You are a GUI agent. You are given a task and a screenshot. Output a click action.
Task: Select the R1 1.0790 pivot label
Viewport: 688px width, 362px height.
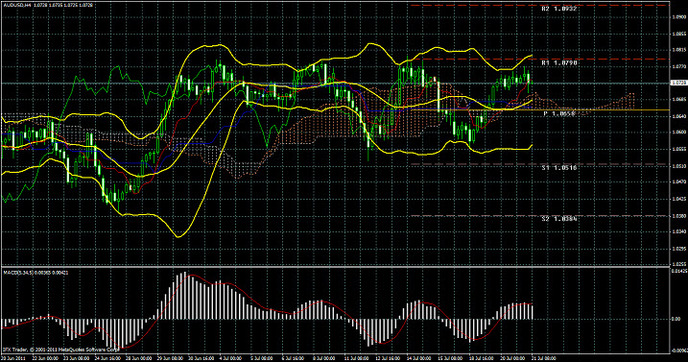pyautogui.click(x=559, y=63)
